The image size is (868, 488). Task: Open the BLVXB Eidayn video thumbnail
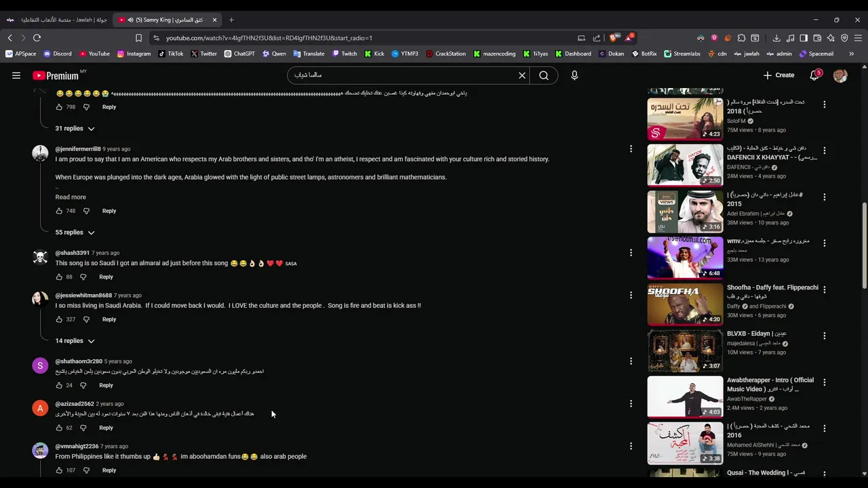[685, 350]
